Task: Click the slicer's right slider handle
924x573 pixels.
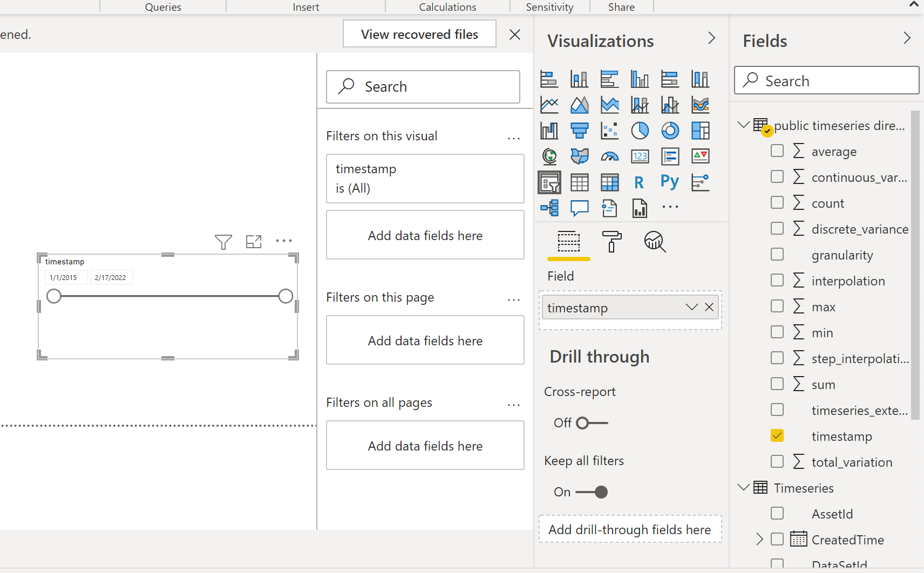Action: [x=286, y=296]
